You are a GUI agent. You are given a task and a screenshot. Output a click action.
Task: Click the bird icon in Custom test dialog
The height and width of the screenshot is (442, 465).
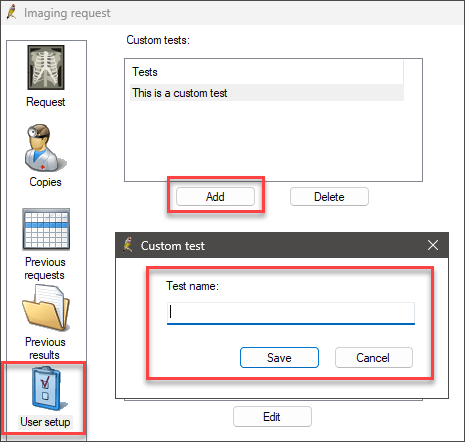coord(128,245)
